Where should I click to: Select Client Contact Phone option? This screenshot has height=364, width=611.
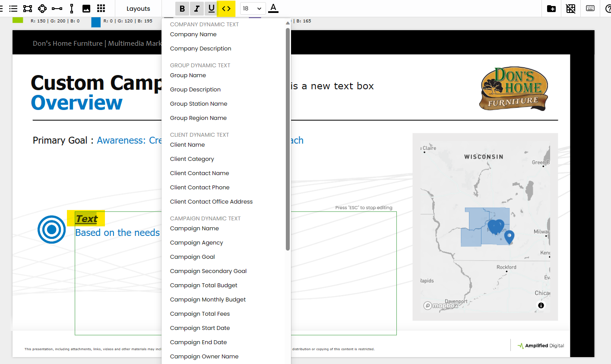click(200, 188)
